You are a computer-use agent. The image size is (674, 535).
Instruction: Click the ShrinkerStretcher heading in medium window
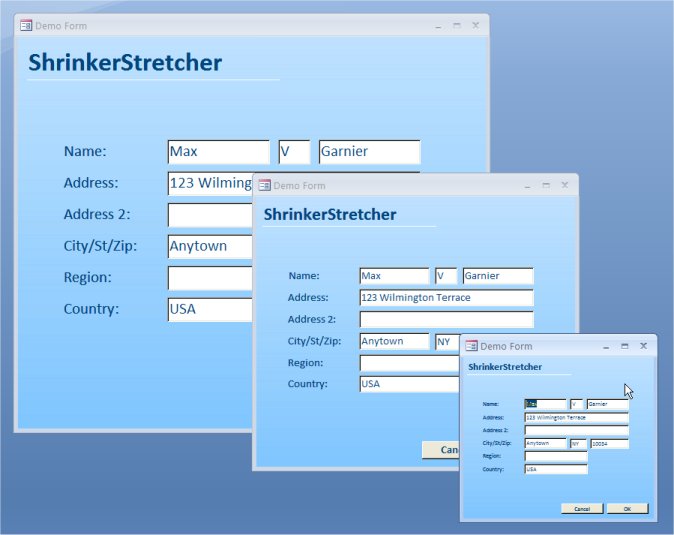pos(330,214)
